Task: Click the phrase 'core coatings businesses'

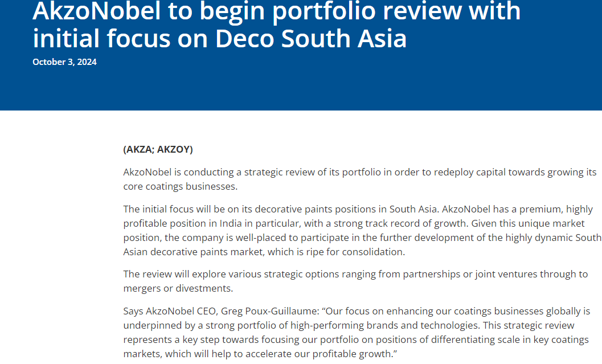Action: click(179, 187)
